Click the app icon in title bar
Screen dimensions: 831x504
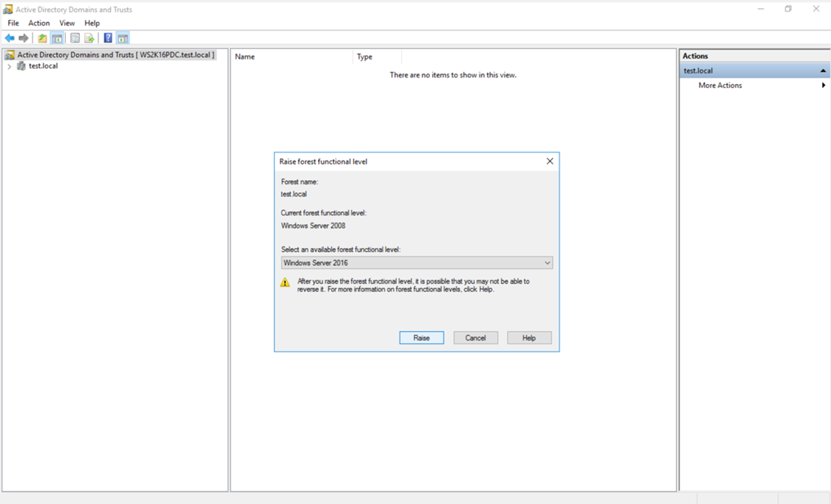click(x=8, y=9)
